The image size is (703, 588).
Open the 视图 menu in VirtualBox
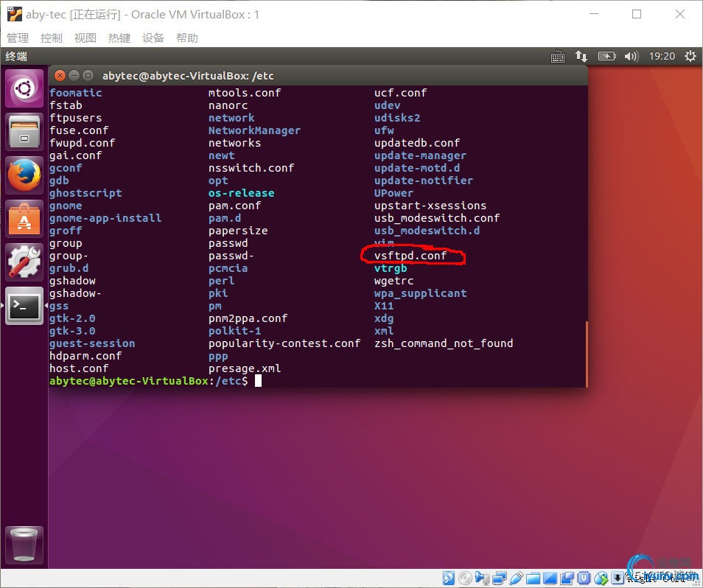pyautogui.click(x=85, y=38)
